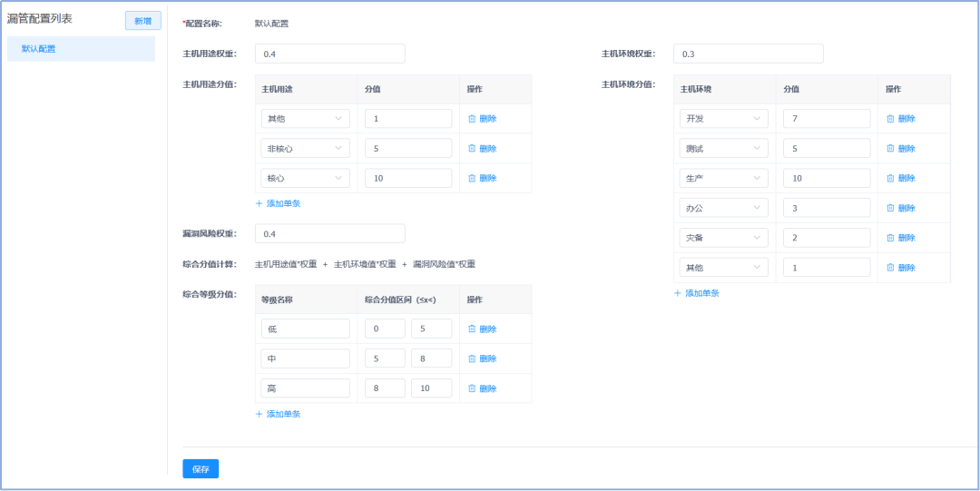Click trash icon for 非核心 row

coord(472,148)
